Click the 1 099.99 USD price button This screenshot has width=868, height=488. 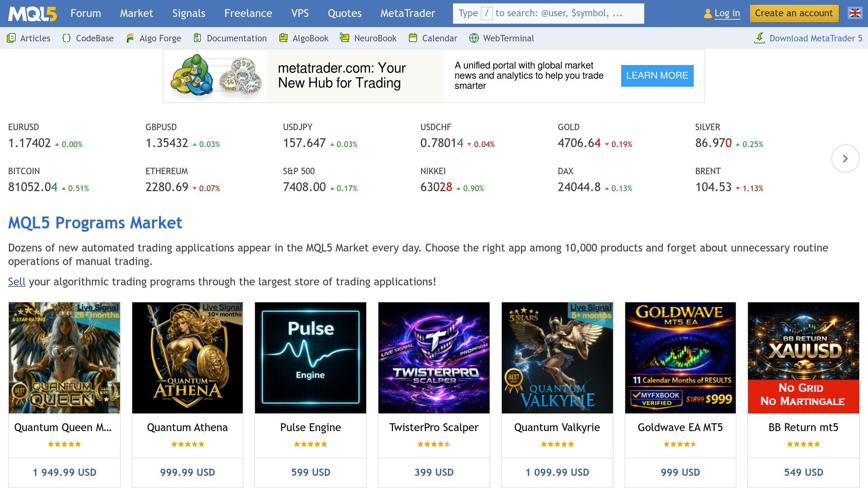point(557,472)
